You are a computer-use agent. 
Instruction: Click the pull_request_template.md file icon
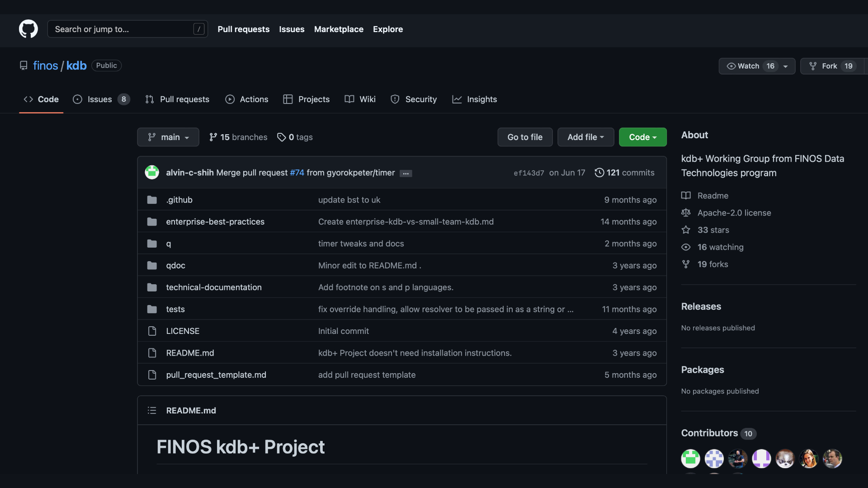(x=152, y=375)
